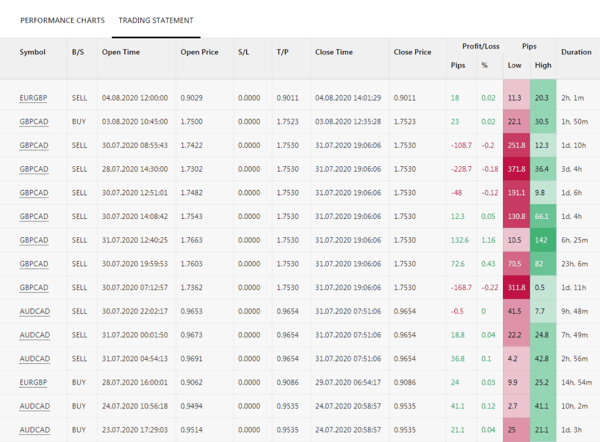
Task: Click the EURGBP link in the BUY row
Action: pos(33,382)
